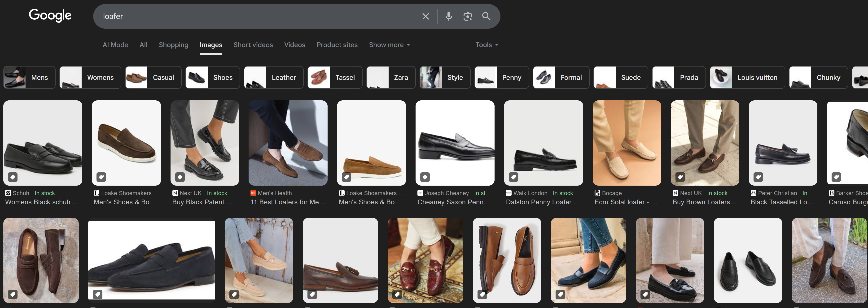Viewport: 868px width, 308px height.
Task: Switch to the All tab
Action: pyautogui.click(x=144, y=45)
